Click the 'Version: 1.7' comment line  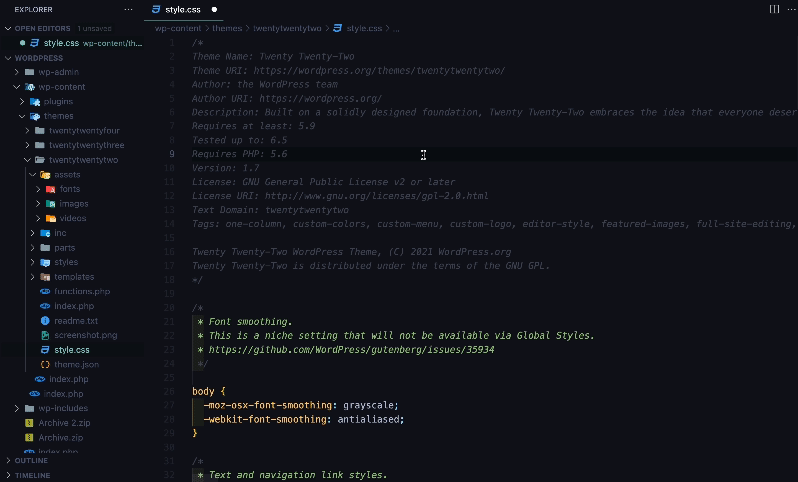point(225,168)
